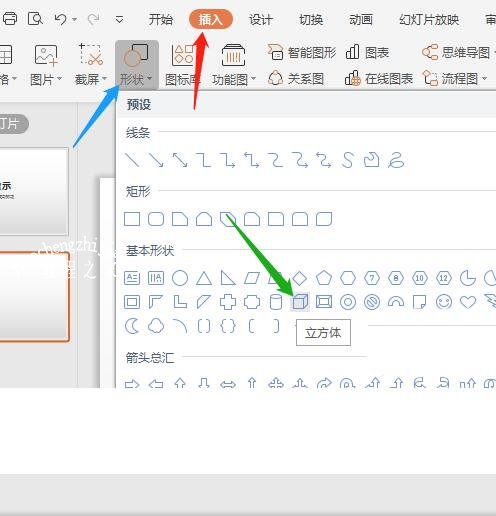Select the vertical text box shape
Image resolution: width=496 pixels, height=516 pixels.
click(x=156, y=278)
